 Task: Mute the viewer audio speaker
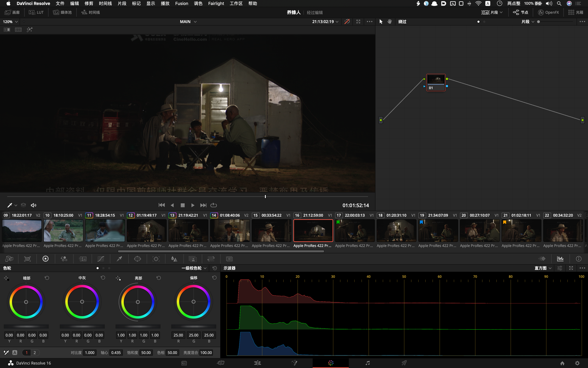34,205
